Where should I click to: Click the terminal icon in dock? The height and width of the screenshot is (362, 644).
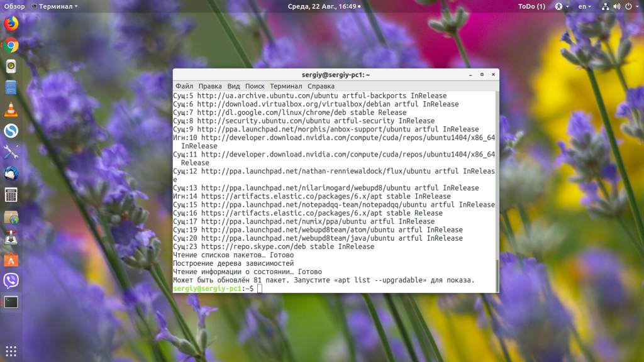click(11, 302)
